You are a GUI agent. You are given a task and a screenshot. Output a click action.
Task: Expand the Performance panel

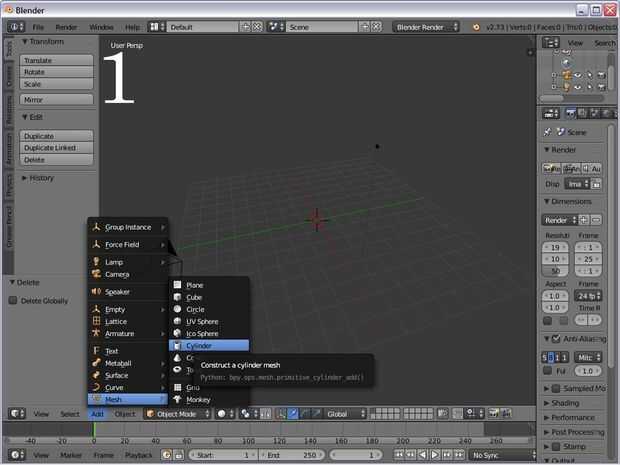coord(569,418)
